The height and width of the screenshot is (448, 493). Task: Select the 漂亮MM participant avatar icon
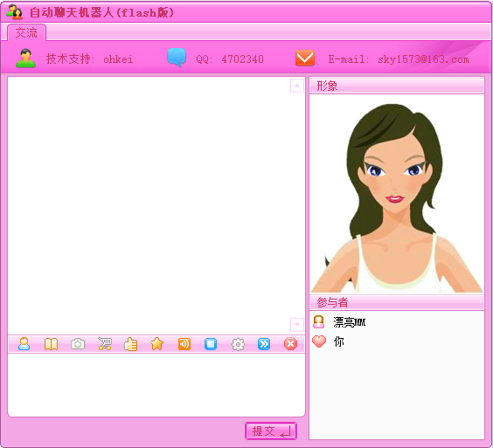pyautogui.click(x=319, y=321)
